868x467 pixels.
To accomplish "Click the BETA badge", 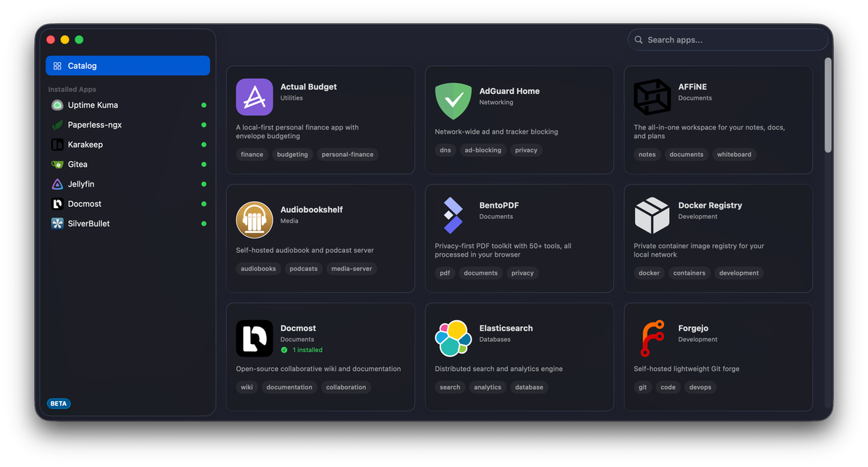I will (59, 403).
